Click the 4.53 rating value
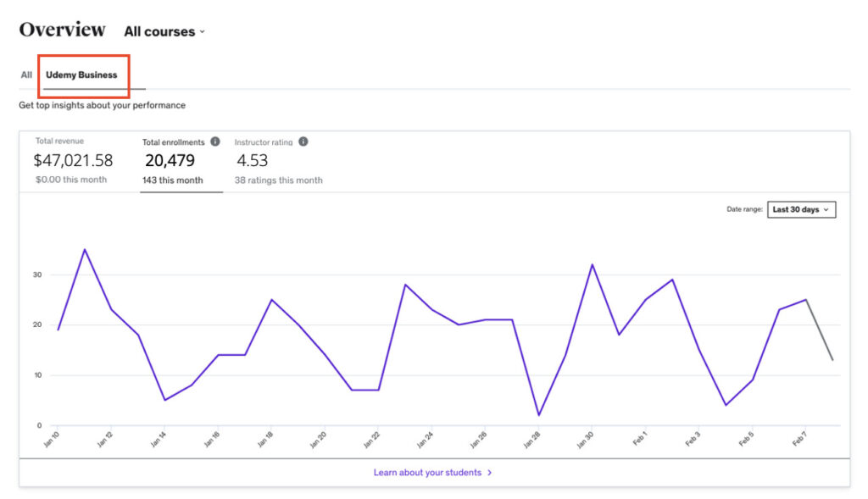Image resolution: width=868 pixels, height=499 pixels. pos(253,160)
